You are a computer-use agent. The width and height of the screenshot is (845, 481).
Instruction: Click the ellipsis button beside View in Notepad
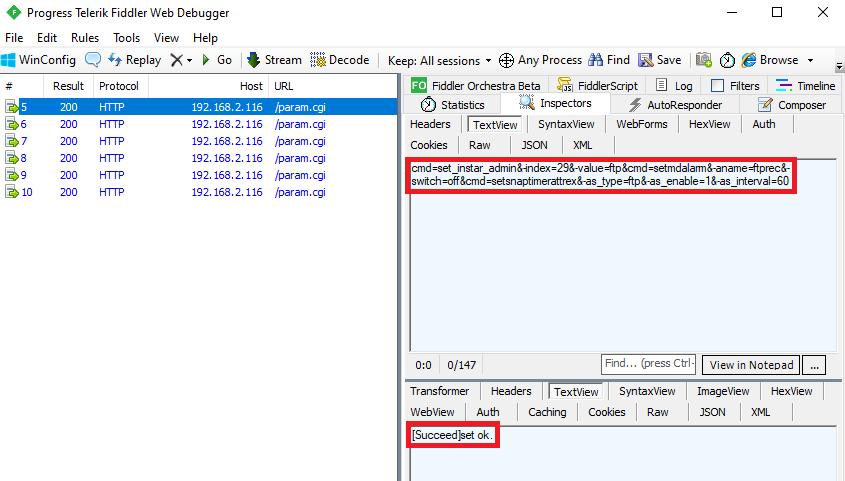pos(814,365)
